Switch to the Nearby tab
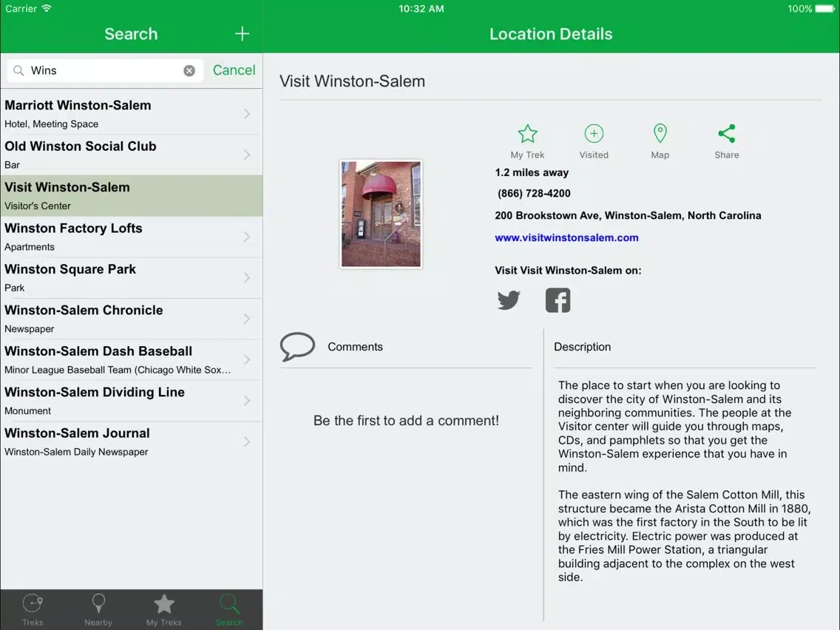The width and height of the screenshot is (840, 630). pos(98,610)
